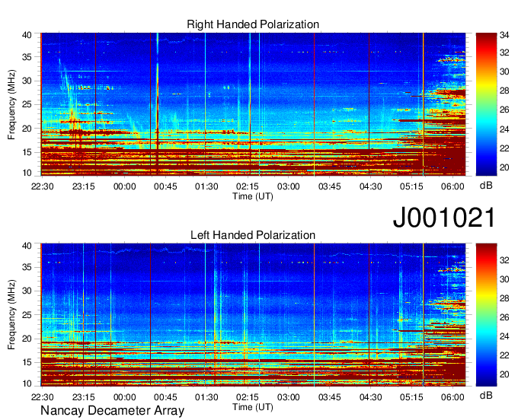Click the 03:00 tick on Left Handed time axis
This screenshot has height=420, width=518.
tap(289, 397)
